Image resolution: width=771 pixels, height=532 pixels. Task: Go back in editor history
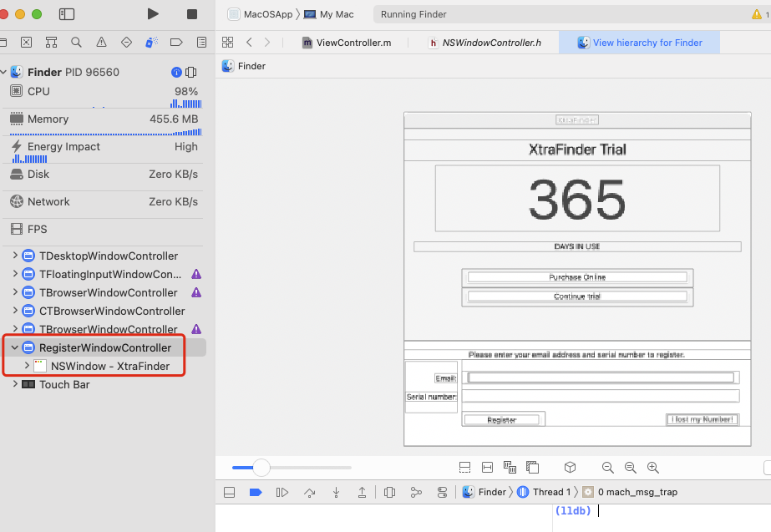point(249,43)
